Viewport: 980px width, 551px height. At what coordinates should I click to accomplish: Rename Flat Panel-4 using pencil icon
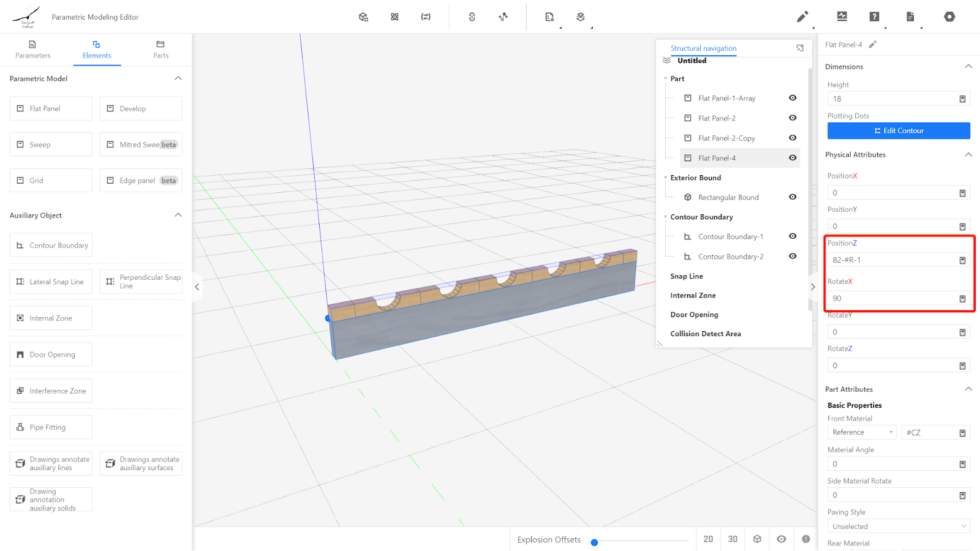tap(873, 45)
